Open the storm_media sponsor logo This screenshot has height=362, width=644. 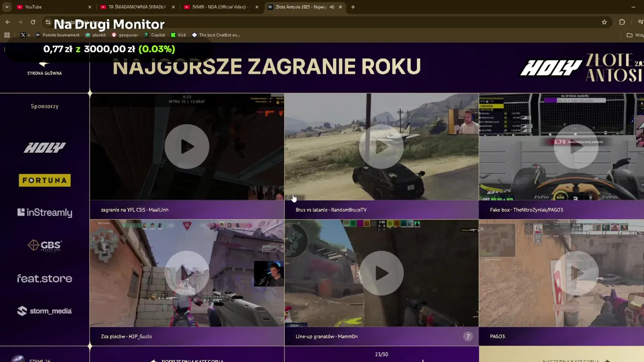(44, 311)
